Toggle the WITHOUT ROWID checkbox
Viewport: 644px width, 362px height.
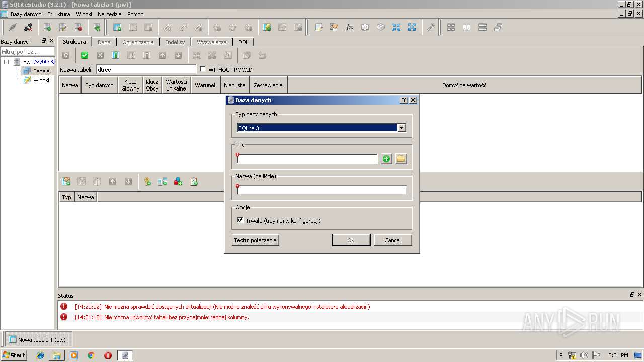(x=203, y=69)
